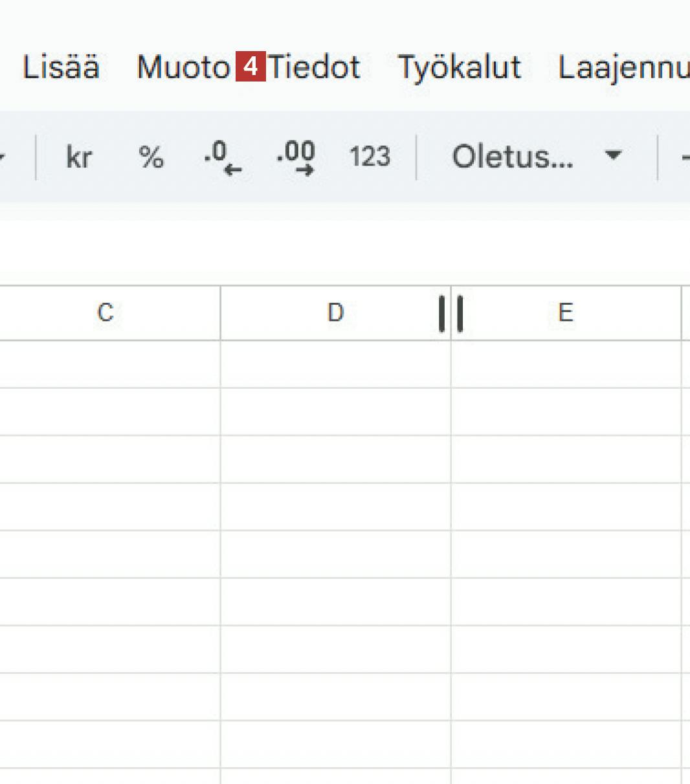Open the Laajennukset menu
The width and height of the screenshot is (690, 784).
point(623,67)
